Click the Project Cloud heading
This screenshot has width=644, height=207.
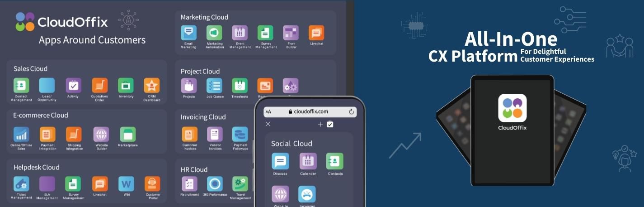pyautogui.click(x=200, y=71)
